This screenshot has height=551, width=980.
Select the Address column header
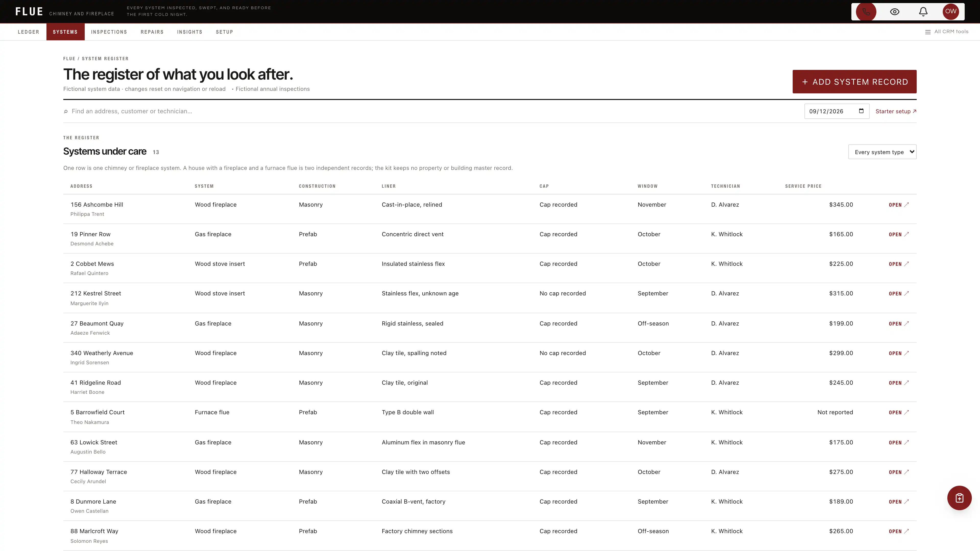(x=81, y=186)
